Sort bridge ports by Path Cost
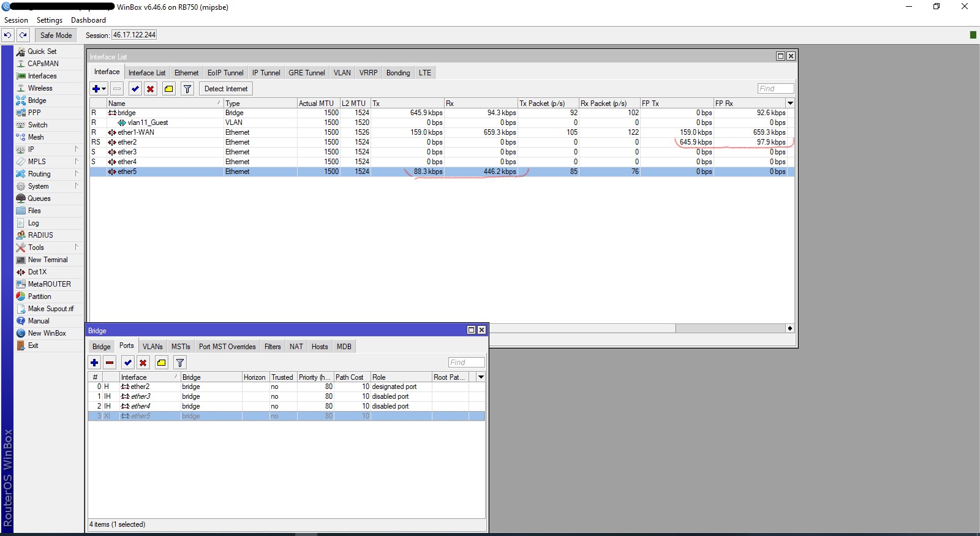 (x=352, y=377)
